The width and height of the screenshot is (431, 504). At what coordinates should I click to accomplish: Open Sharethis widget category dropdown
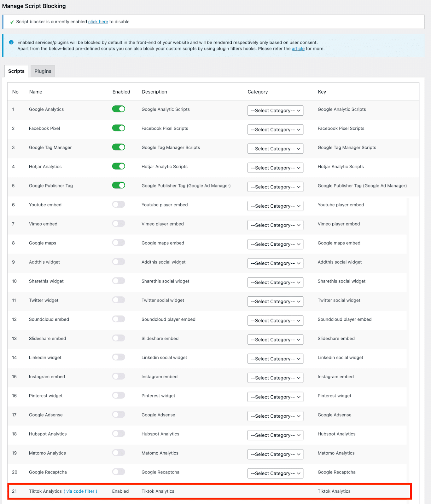(275, 283)
